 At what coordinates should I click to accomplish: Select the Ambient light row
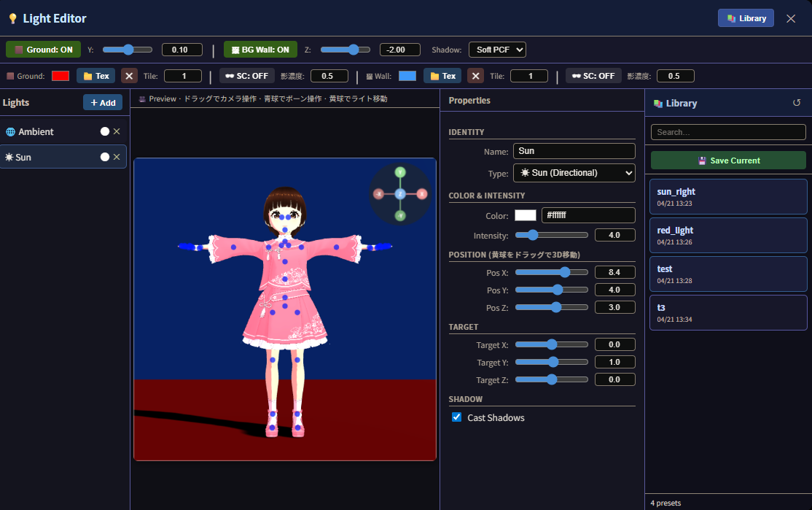click(x=63, y=131)
